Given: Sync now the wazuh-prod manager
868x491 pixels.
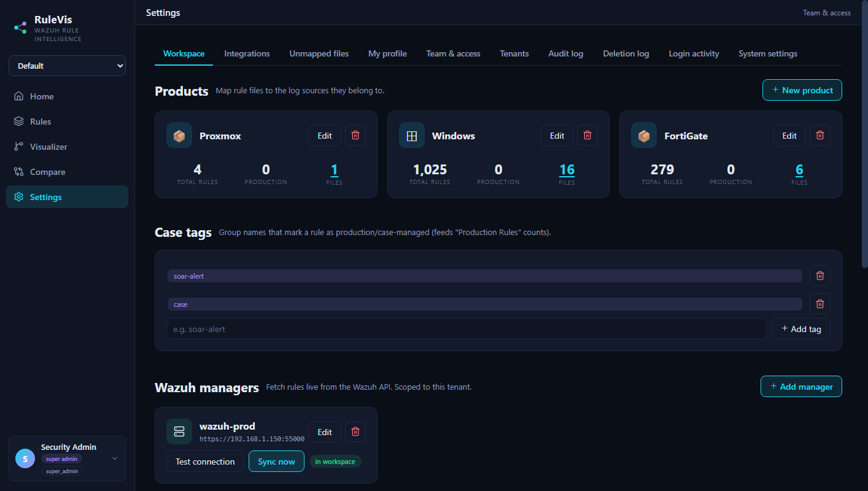Looking at the screenshot, I should pos(276,462).
